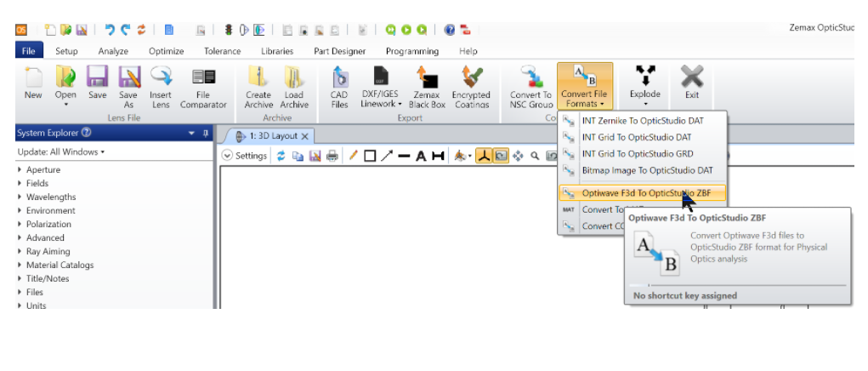
Task: Click the redo arrow in quick access toolbar
Action: (x=125, y=30)
